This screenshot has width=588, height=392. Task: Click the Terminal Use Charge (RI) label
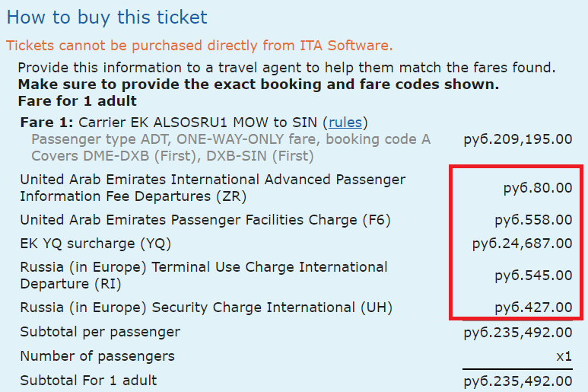click(x=203, y=276)
